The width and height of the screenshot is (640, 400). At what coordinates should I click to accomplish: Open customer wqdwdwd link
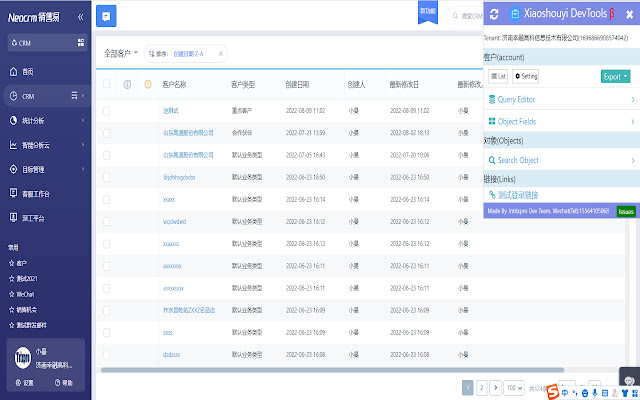click(x=174, y=222)
